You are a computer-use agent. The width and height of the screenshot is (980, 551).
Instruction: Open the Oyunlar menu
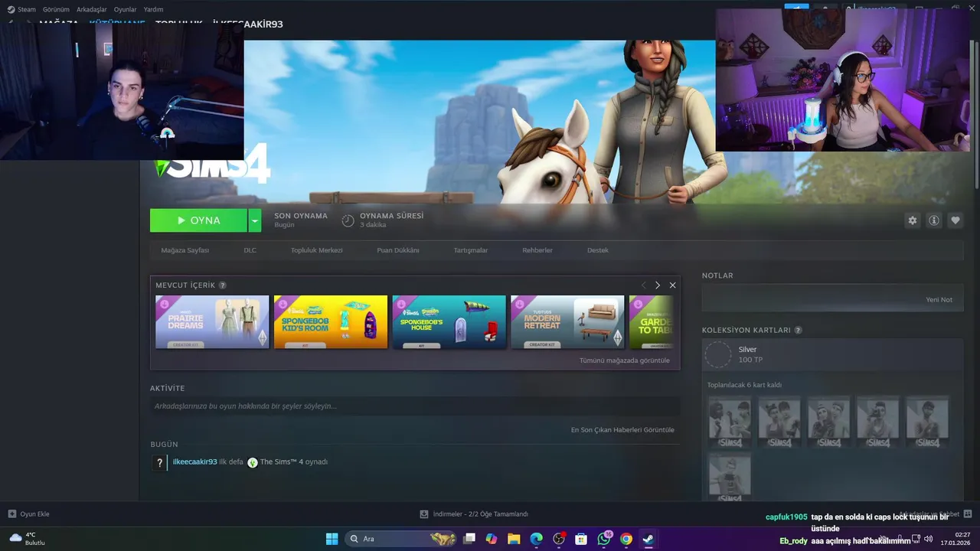(126, 9)
